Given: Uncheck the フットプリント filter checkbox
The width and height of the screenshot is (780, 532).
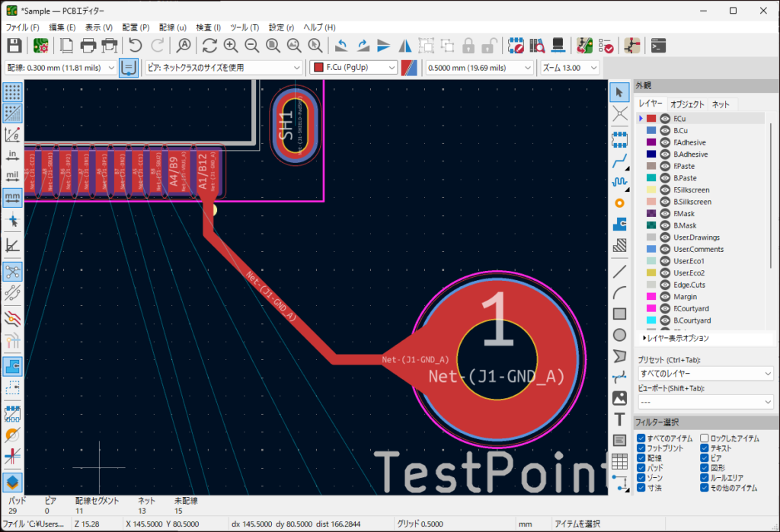Looking at the screenshot, I should coord(641,448).
